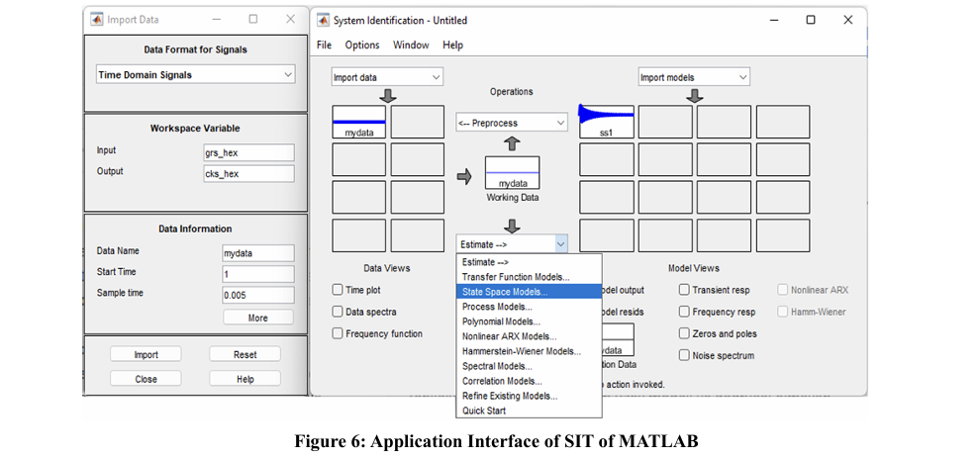Click the Close button in Import Data

coord(146,379)
